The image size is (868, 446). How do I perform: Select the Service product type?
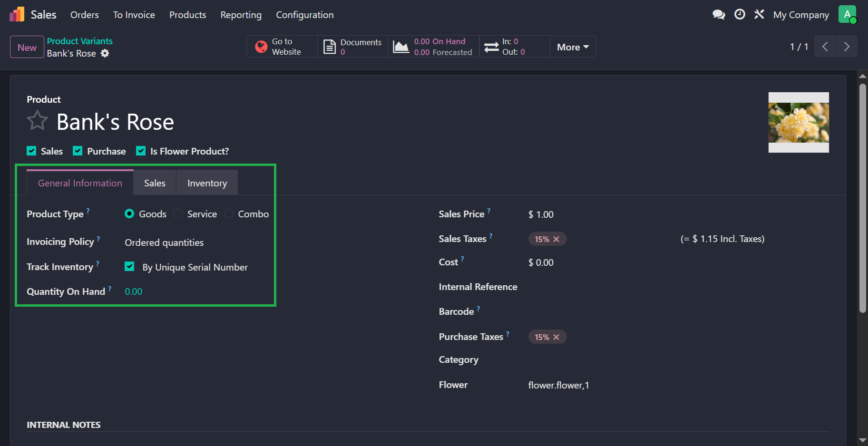coord(178,214)
